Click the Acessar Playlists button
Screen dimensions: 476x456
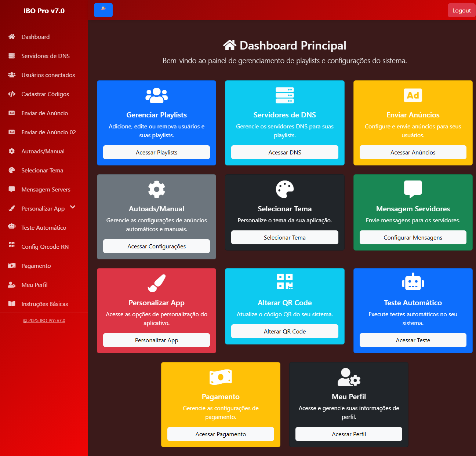point(156,152)
